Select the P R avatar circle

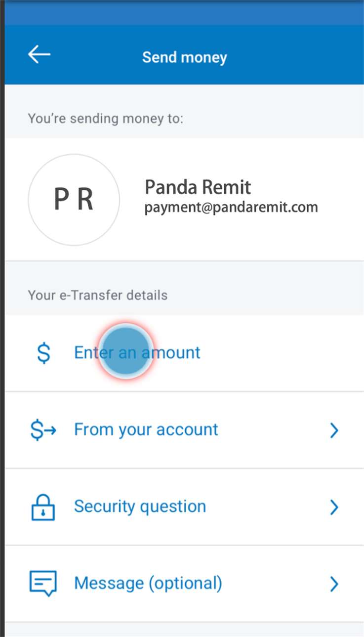(74, 200)
